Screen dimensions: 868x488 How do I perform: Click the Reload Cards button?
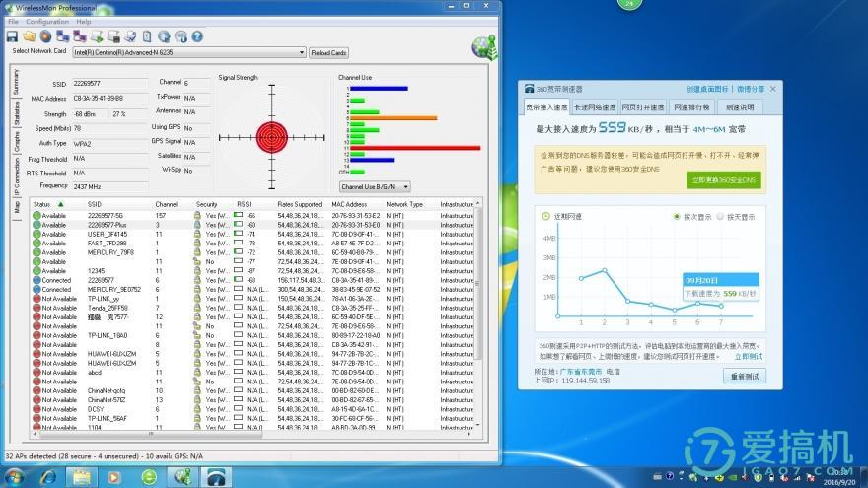tap(328, 53)
